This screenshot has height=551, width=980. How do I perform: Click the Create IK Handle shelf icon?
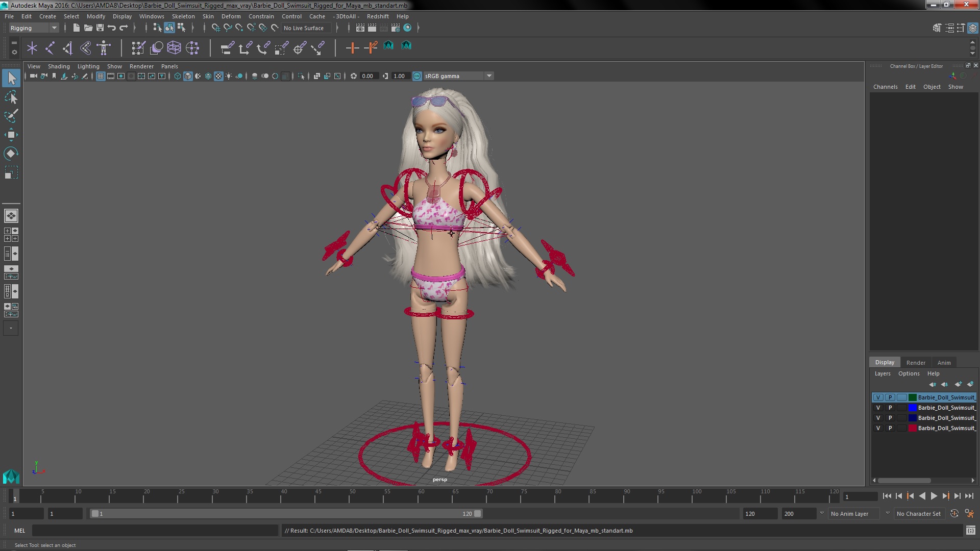(68, 48)
